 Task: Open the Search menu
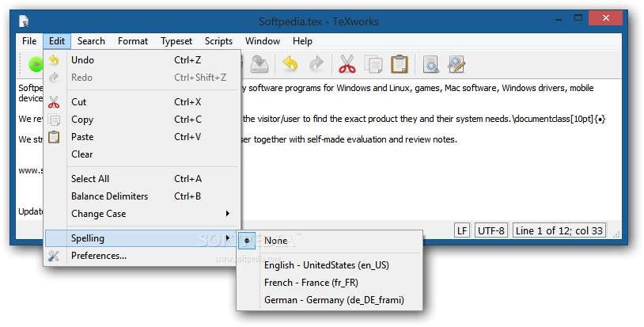coord(91,41)
